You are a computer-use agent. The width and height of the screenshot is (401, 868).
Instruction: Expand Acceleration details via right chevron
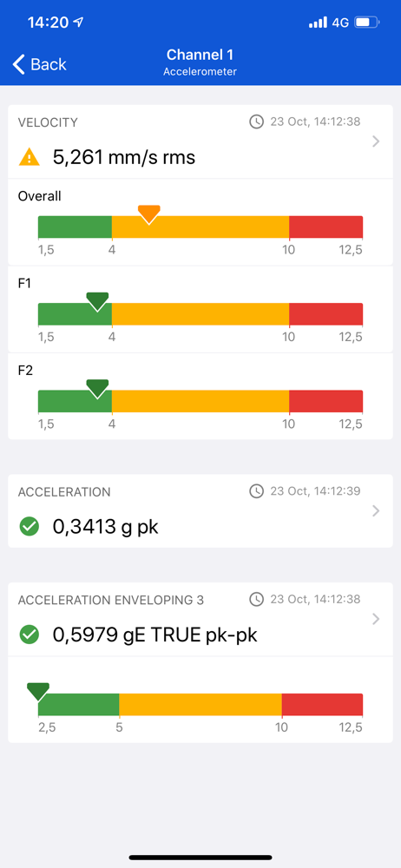coord(376,511)
